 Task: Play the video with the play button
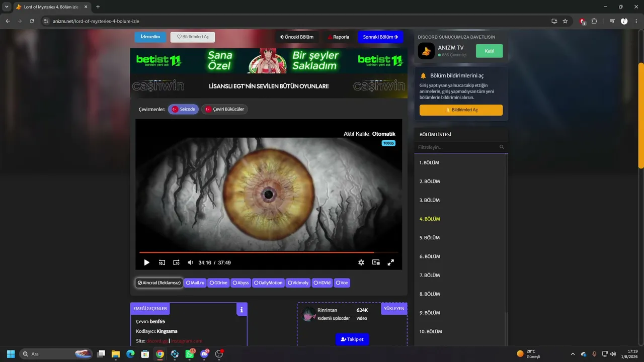point(146,262)
